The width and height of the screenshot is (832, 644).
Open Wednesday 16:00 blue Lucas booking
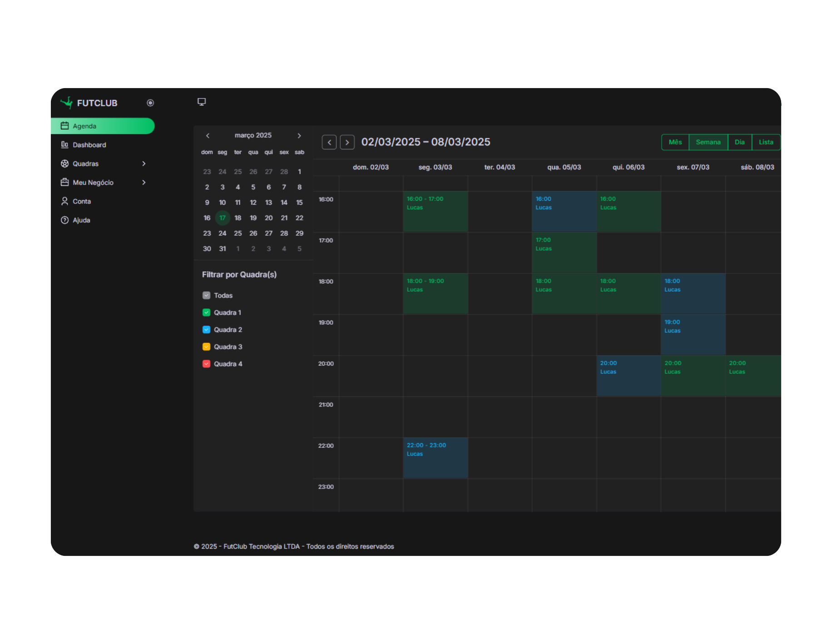[x=565, y=212]
